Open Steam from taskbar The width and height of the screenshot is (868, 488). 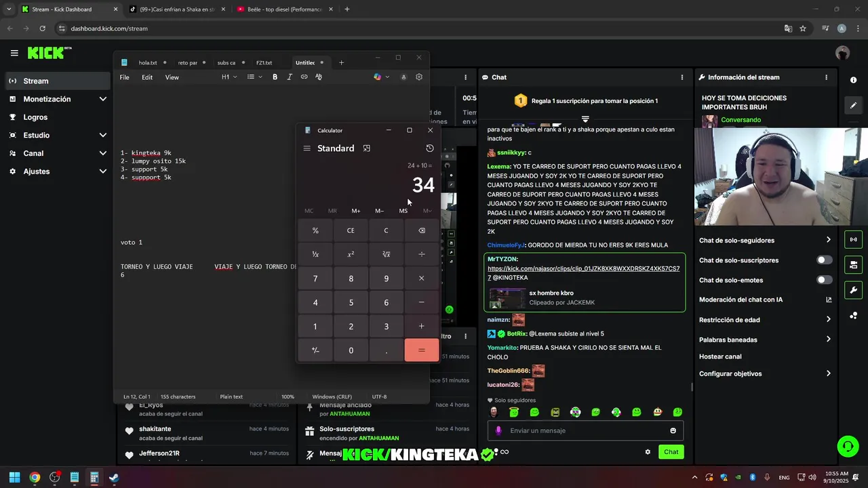(114, 477)
